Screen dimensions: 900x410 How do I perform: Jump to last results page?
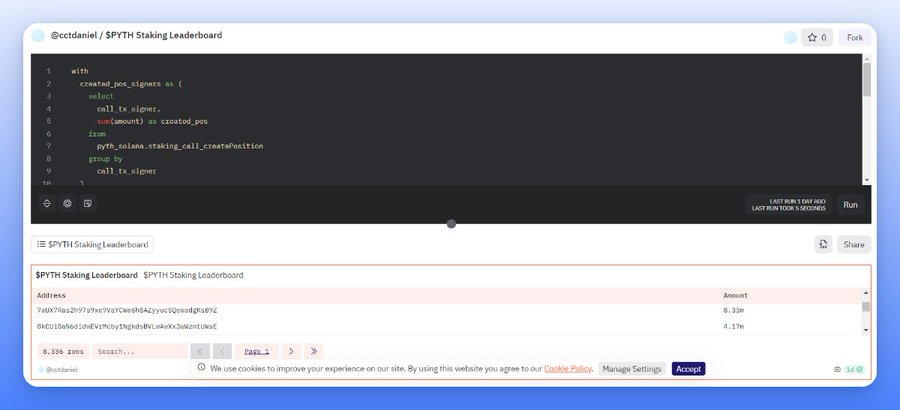point(313,351)
